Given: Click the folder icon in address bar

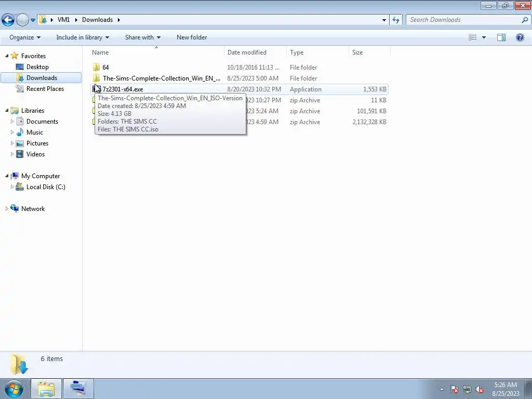Looking at the screenshot, I should click(x=43, y=20).
